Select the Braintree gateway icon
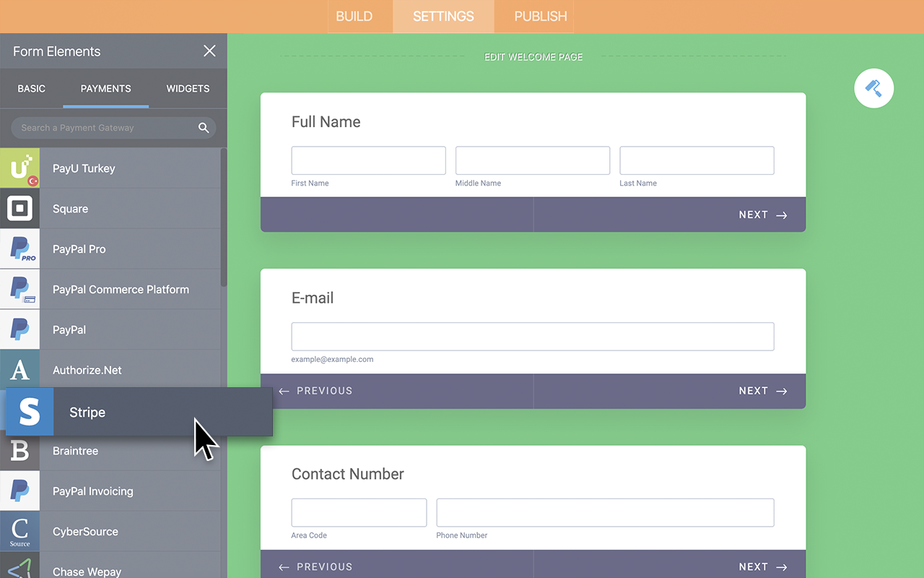 (x=19, y=450)
